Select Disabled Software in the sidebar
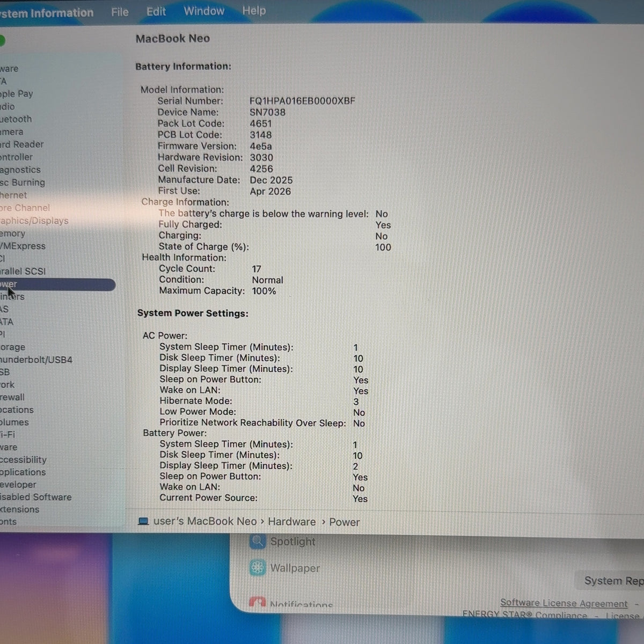 pyautogui.click(x=36, y=497)
